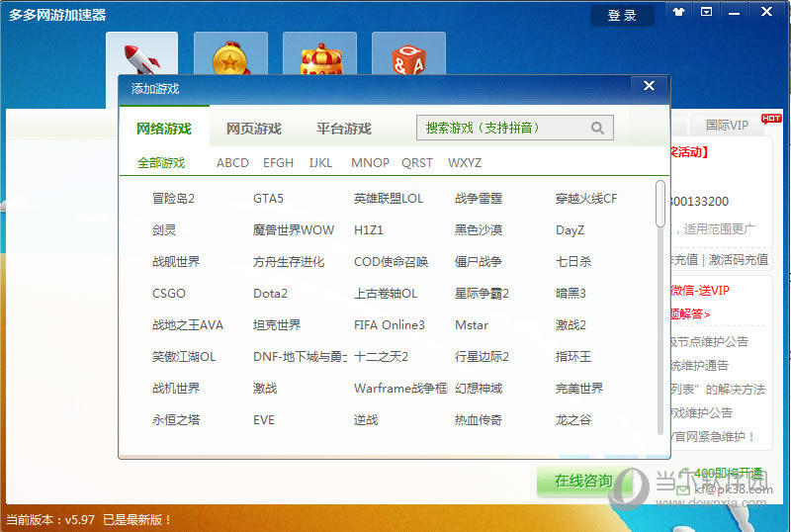Close the 添加游戏 dialog

click(x=649, y=86)
